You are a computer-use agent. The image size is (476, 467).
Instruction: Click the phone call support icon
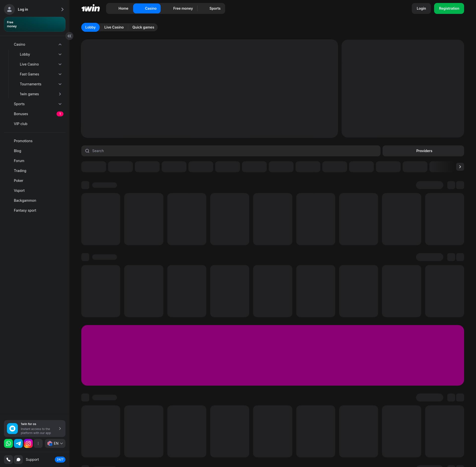pos(8,460)
